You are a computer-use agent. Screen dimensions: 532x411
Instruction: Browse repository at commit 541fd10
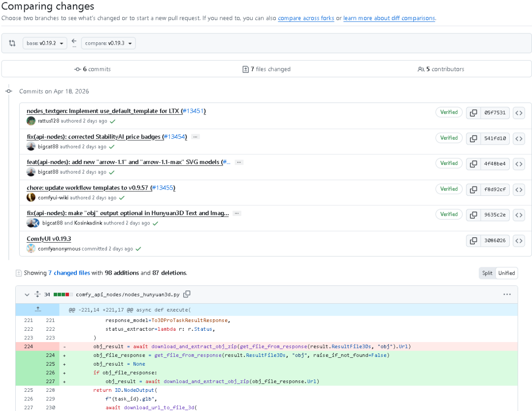(519, 138)
